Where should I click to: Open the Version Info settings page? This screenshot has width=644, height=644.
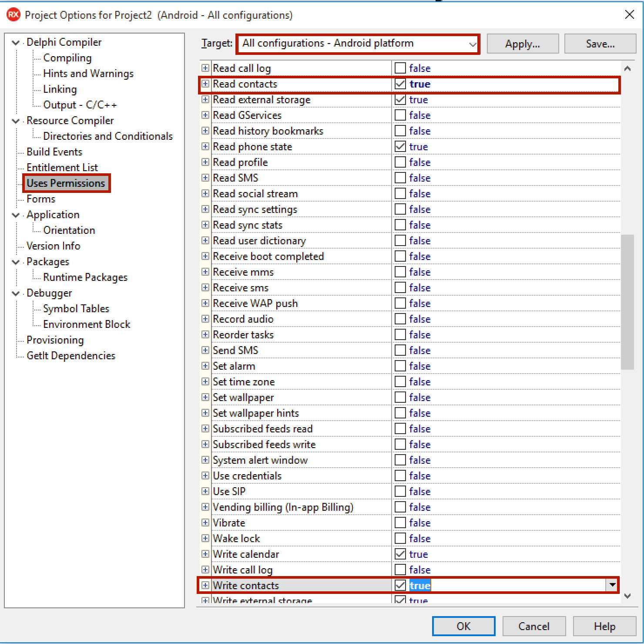(x=53, y=246)
